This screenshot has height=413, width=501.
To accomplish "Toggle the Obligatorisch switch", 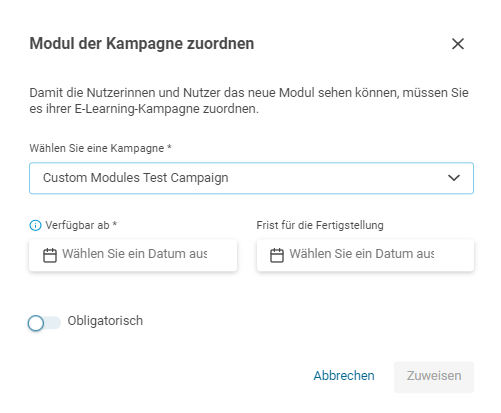I will 44,323.
